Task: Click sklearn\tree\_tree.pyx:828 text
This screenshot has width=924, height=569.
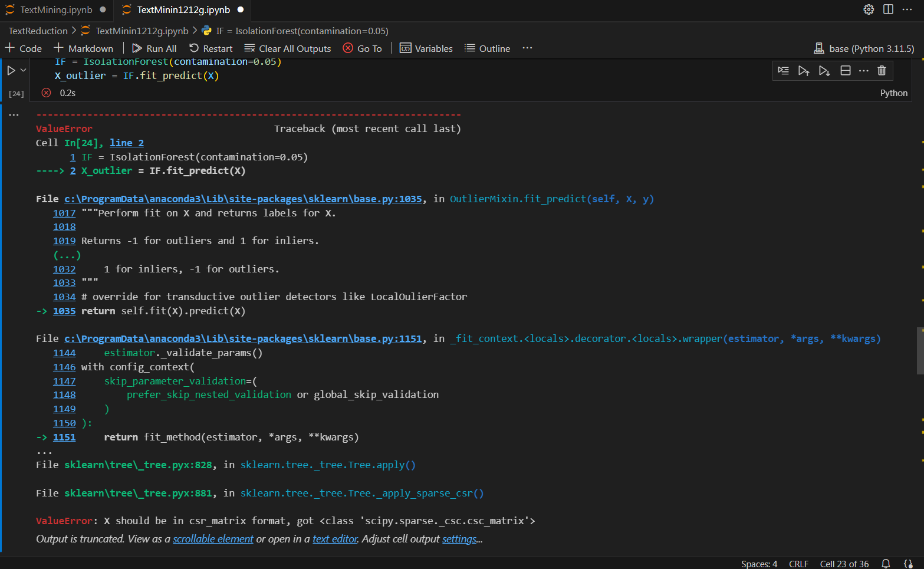Action: tap(138, 465)
